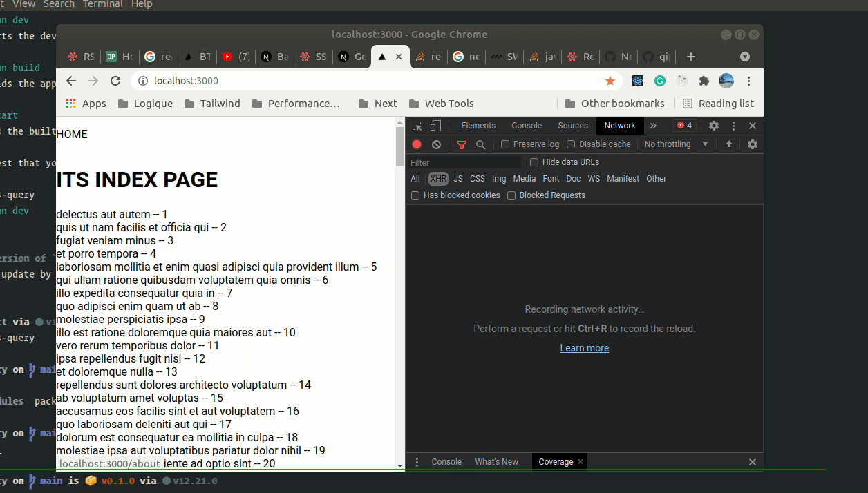This screenshot has height=493, width=868.
Task: Open the Web Tools bookmarks folder
Action: 441,104
